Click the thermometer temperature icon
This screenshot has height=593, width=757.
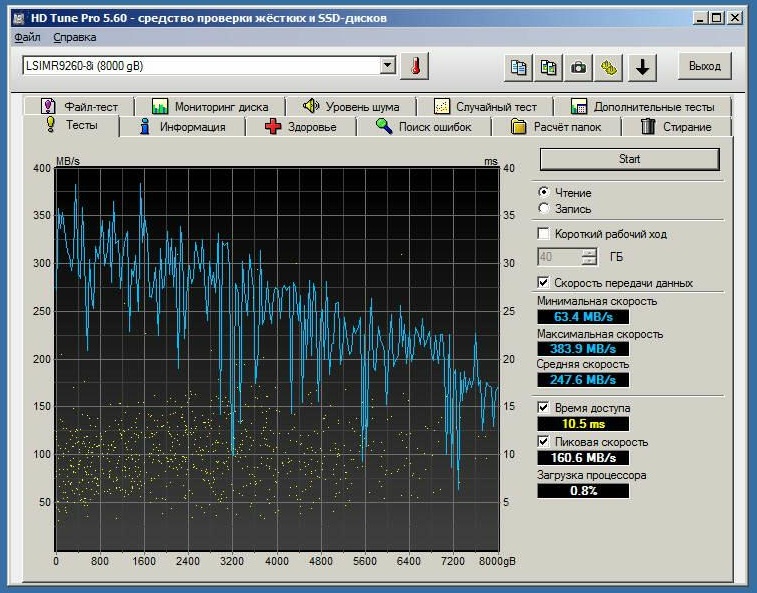(415, 67)
